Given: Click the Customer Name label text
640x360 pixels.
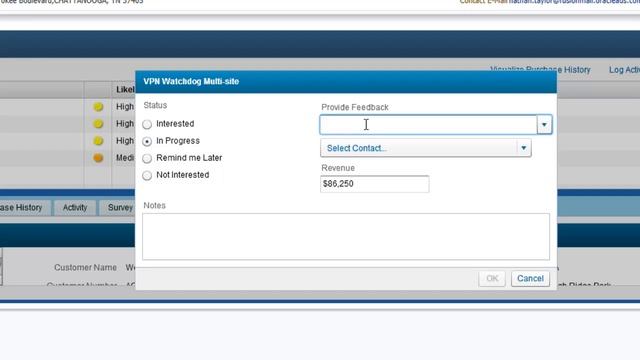Looking at the screenshot, I should coord(85,267).
